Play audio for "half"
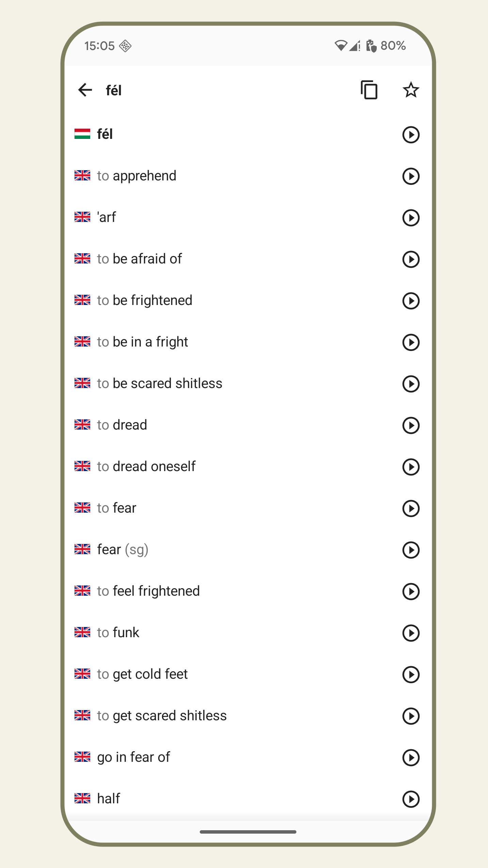488x868 pixels. click(411, 799)
